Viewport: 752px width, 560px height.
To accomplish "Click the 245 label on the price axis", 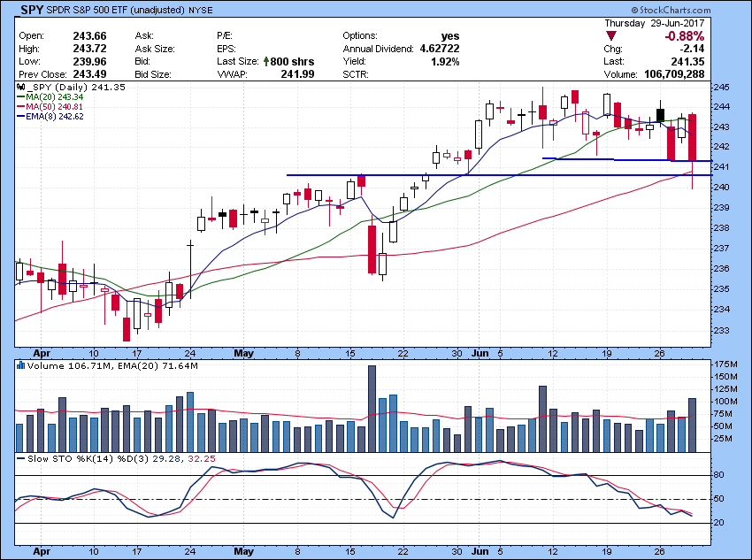I will [x=721, y=88].
